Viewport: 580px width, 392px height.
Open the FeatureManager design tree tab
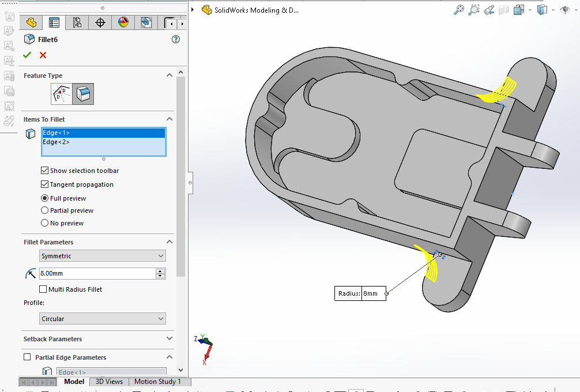[31, 22]
